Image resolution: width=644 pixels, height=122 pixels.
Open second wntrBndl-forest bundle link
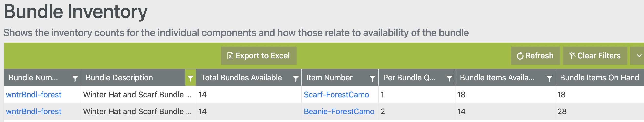33,111
